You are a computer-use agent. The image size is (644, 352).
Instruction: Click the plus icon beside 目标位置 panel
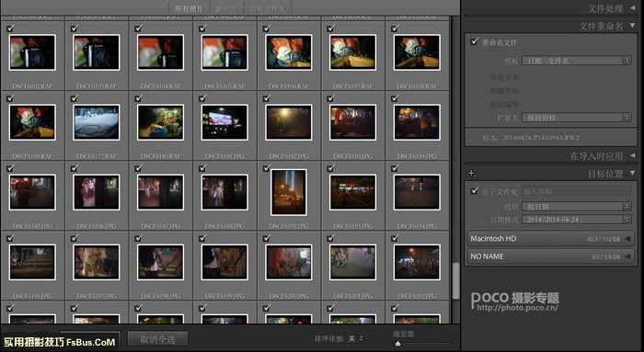(472, 174)
